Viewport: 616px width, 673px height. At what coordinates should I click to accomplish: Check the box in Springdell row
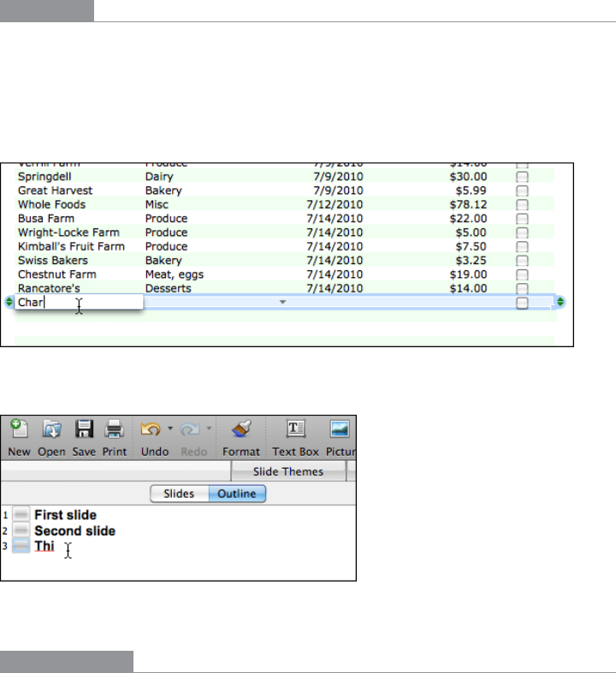(522, 177)
